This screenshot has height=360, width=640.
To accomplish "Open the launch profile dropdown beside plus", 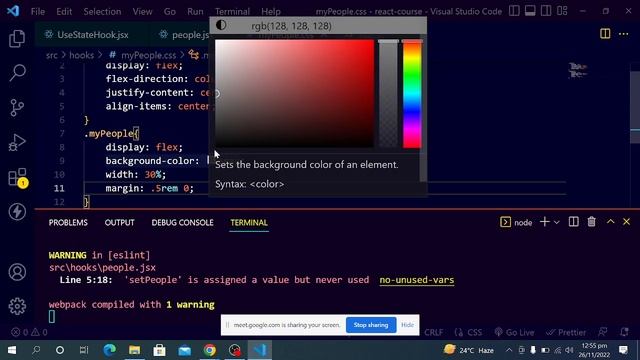I will click(556, 222).
